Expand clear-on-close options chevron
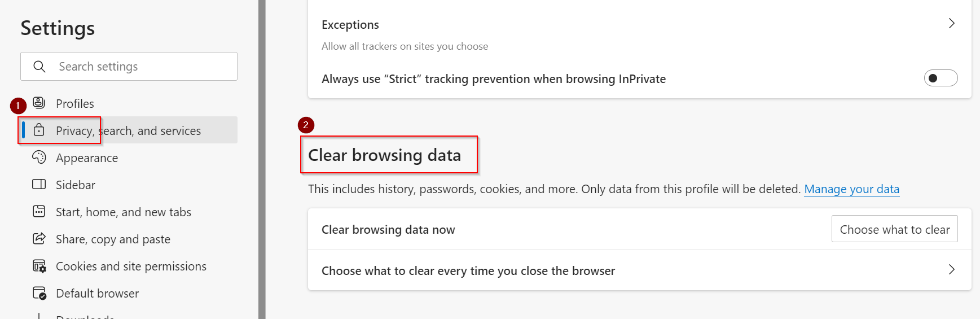This screenshot has height=319, width=980. [951, 270]
